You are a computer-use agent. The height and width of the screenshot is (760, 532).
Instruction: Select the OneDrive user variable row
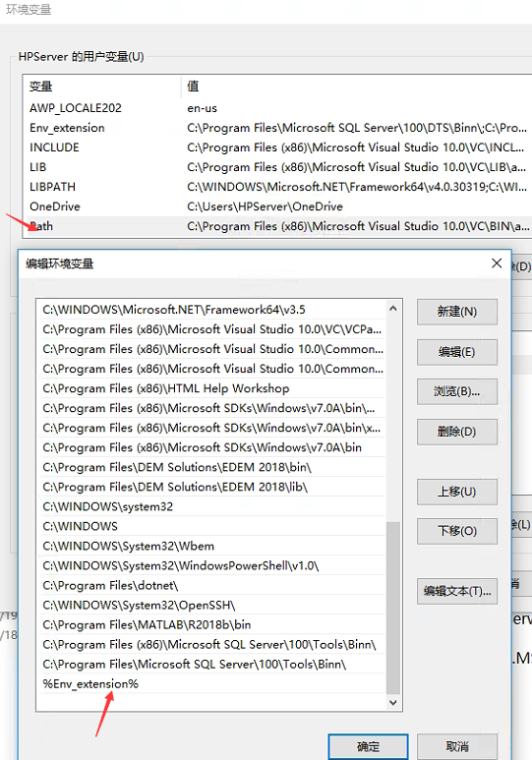277,206
